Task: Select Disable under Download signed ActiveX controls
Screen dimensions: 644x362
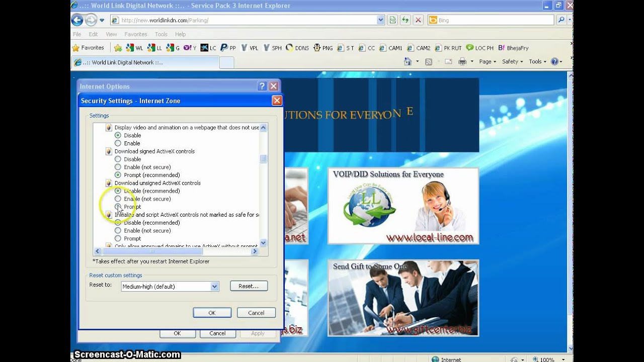Action: pos(118,159)
